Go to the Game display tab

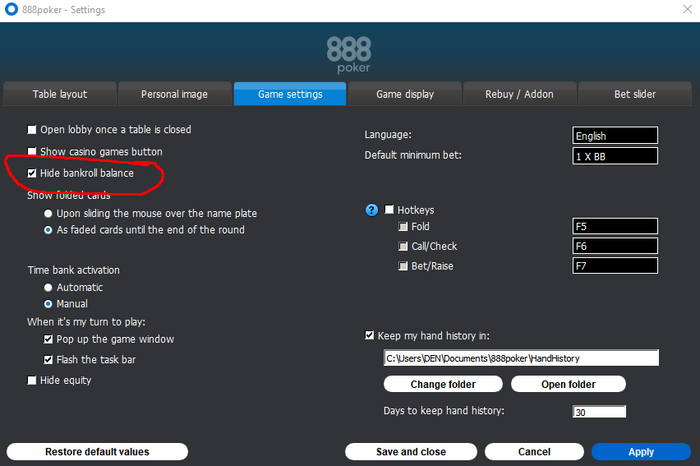405,94
